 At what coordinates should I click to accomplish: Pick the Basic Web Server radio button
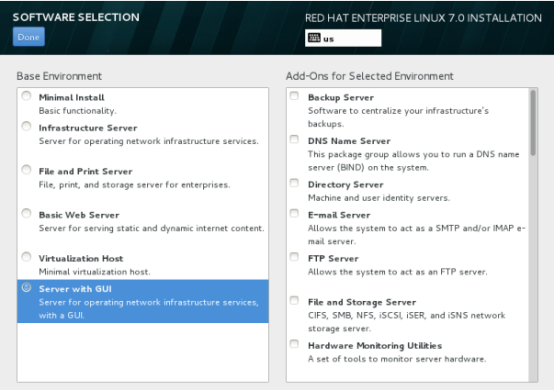(26, 213)
